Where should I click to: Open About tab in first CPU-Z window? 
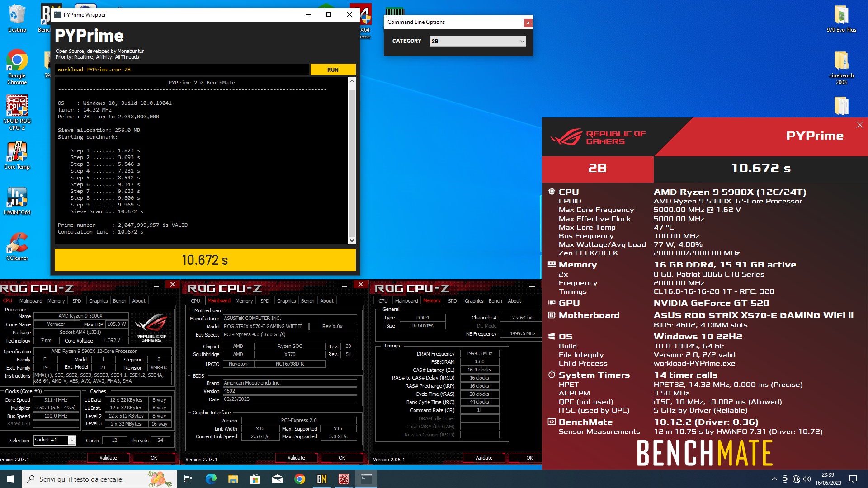pyautogui.click(x=139, y=301)
